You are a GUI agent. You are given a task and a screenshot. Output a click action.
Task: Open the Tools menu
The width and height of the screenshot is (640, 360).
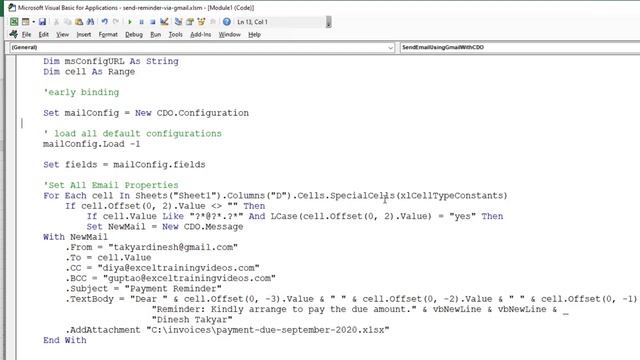point(176,35)
